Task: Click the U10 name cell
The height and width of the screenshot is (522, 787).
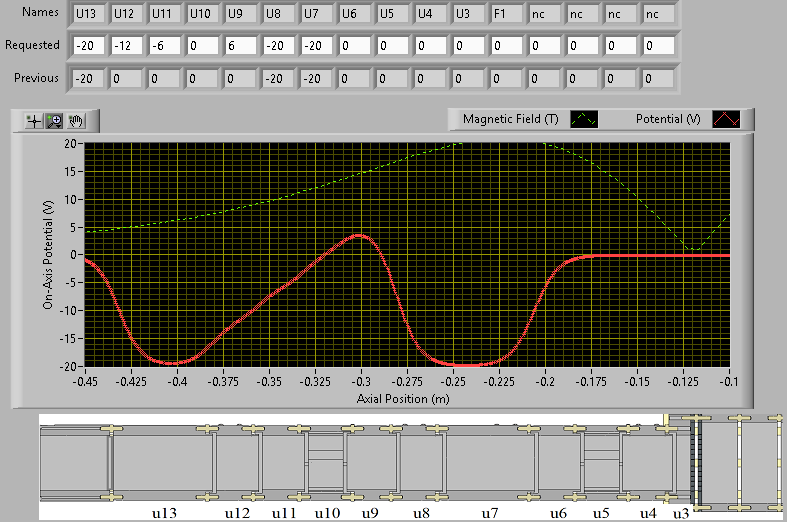Action: coord(203,14)
